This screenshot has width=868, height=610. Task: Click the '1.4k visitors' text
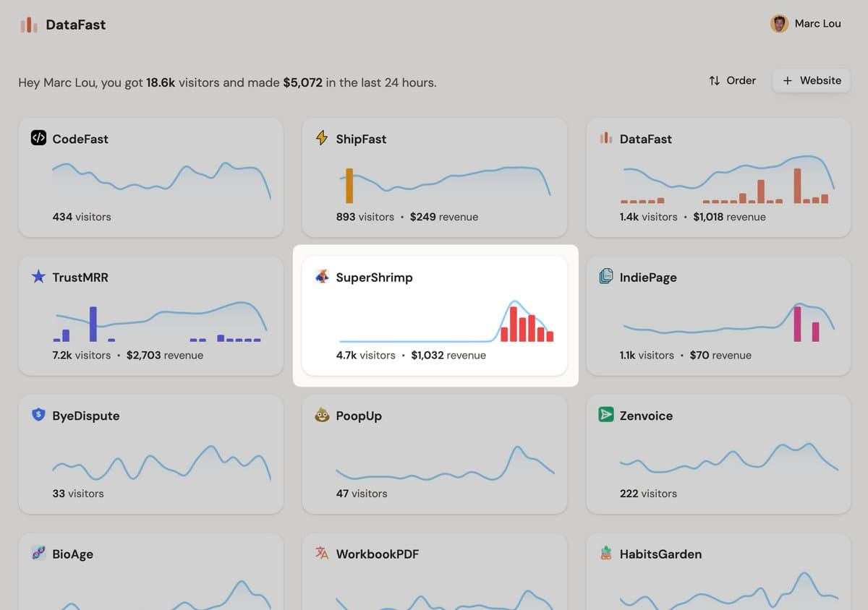click(x=649, y=217)
